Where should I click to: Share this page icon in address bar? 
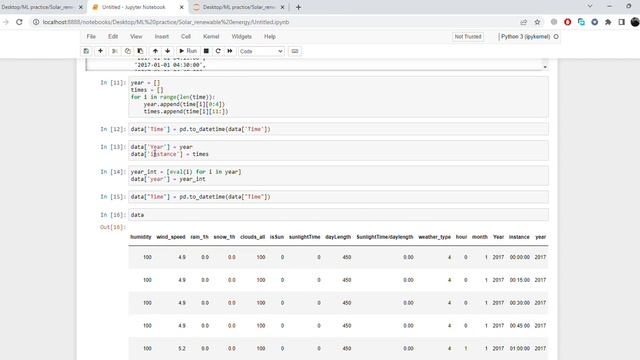tap(524, 22)
